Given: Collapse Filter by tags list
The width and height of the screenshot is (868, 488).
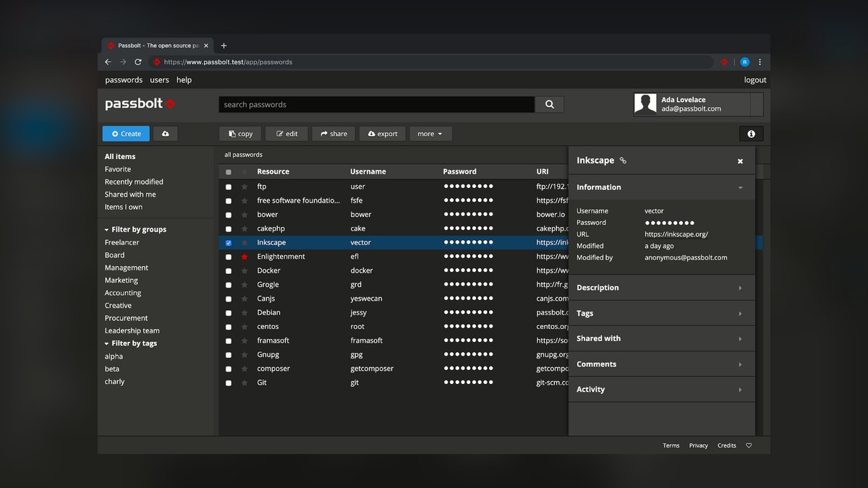Looking at the screenshot, I should coord(130,343).
